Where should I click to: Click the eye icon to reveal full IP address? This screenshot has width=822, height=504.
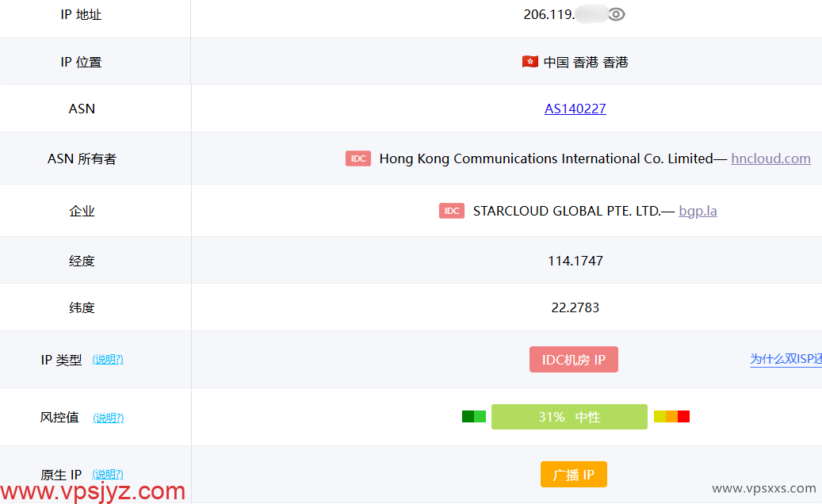[x=617, y=13]
